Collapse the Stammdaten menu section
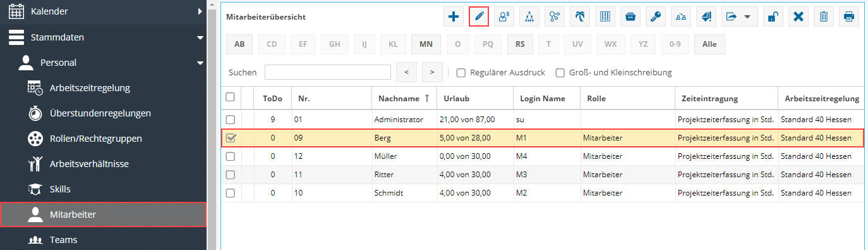This screenshot has height=250, width=868. point(200,37)
